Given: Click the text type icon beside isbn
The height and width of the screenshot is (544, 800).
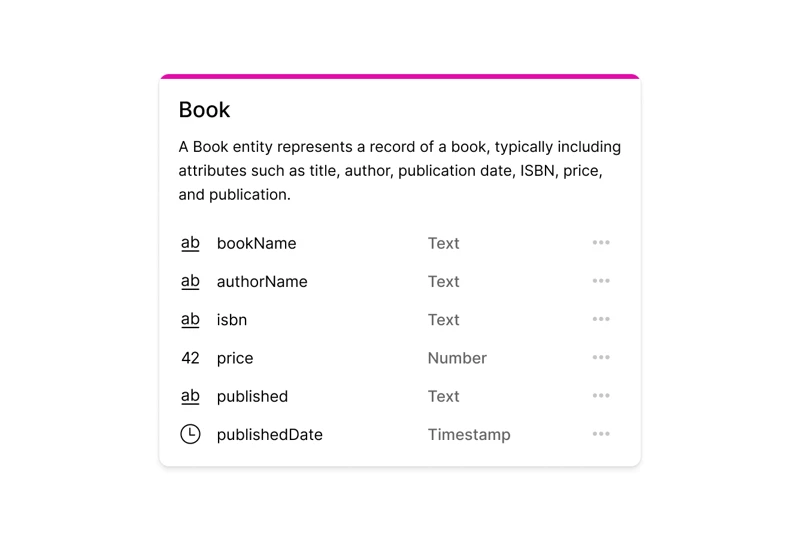Looking at the screenshot, I should click(x=190, y=320).
